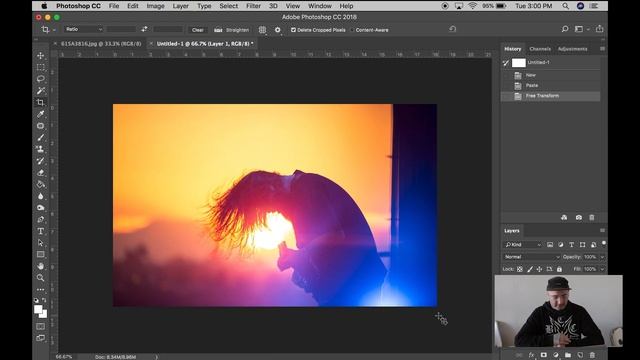The width and height of the screenshot is (640, 360).
Task: Select the Pen tool
Action: 40,220
